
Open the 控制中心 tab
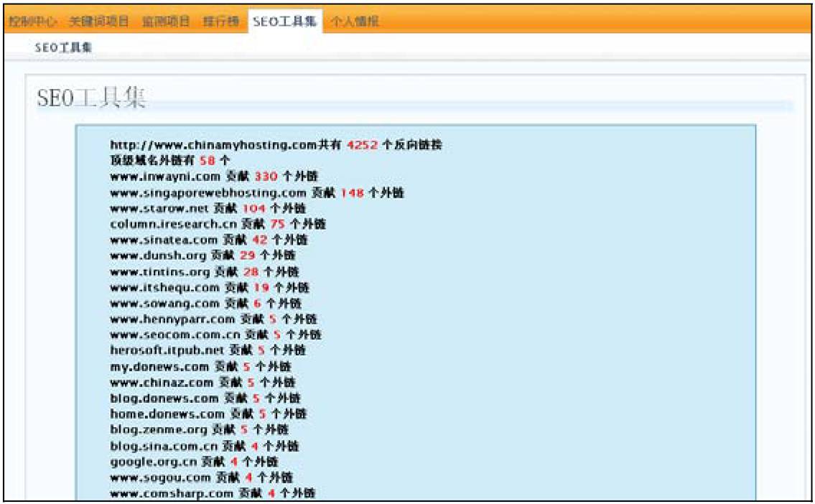[x=33, y=22]
